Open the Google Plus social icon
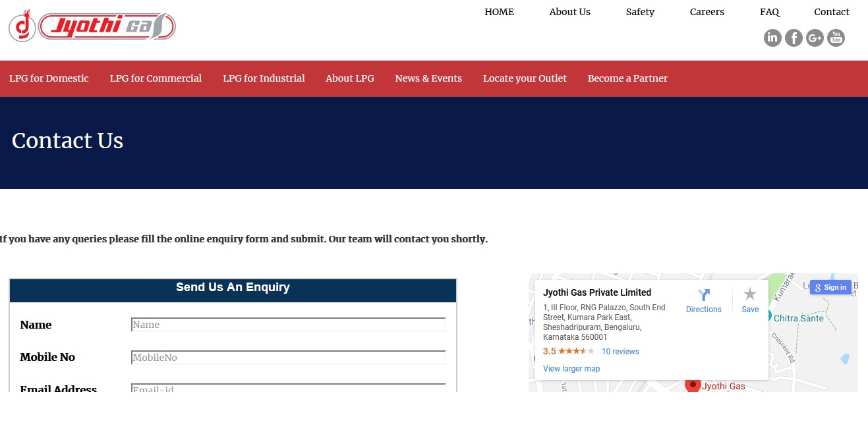This screenshot has height=436, width=868. [x=815, y=38]
